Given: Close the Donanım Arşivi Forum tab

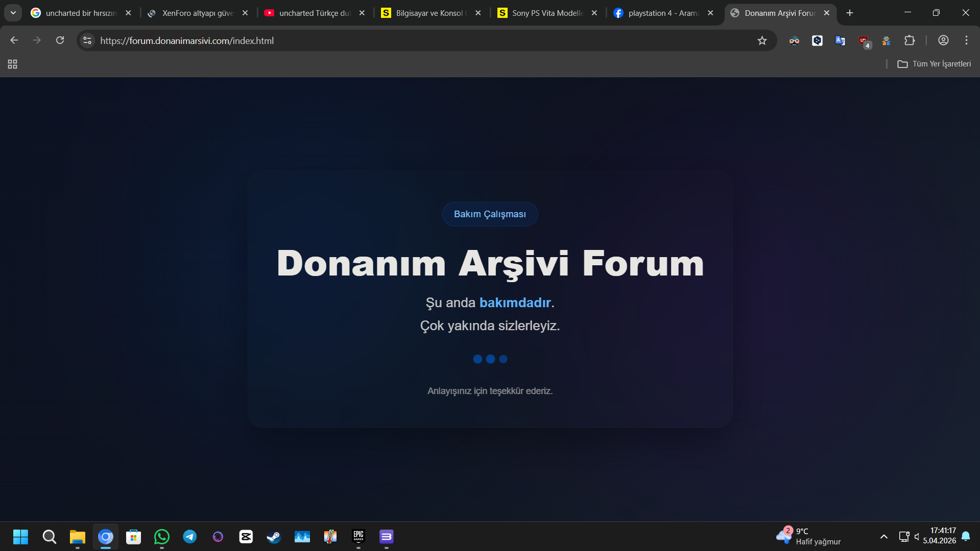Looking at the screenshot, I should 827,13.
